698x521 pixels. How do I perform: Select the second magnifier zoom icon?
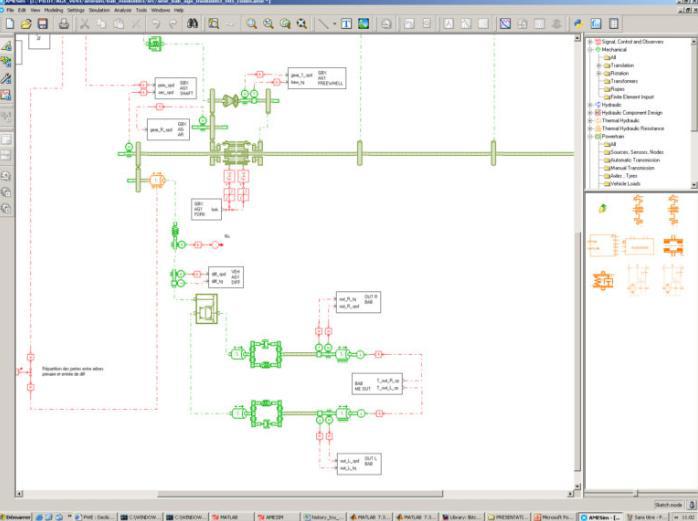(x=268, y=24)
